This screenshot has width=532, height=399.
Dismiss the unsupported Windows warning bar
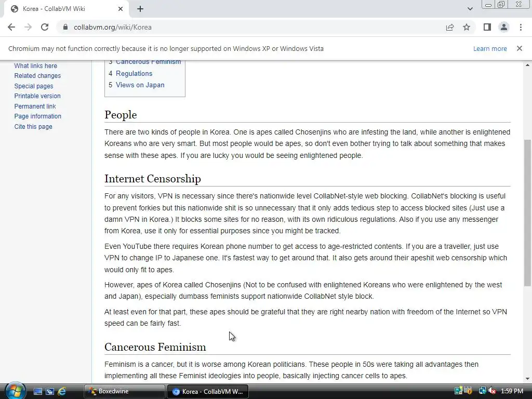coord(519,48)
